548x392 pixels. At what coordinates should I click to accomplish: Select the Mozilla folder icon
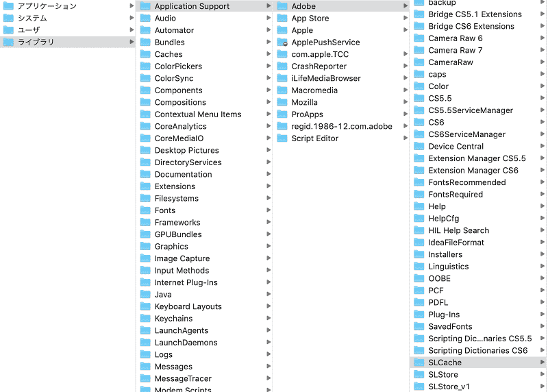282,102
